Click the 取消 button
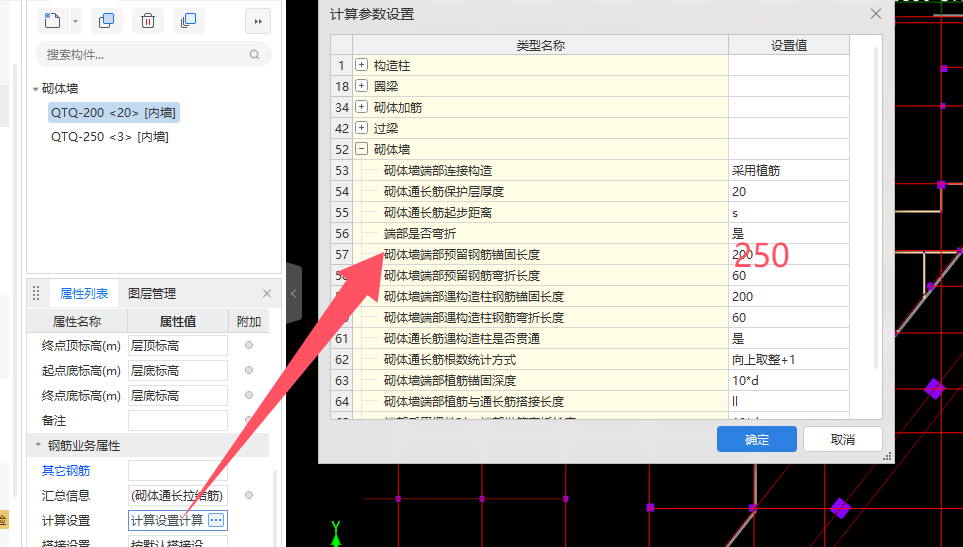Screen dimensions: 963x547 point(843,440)
